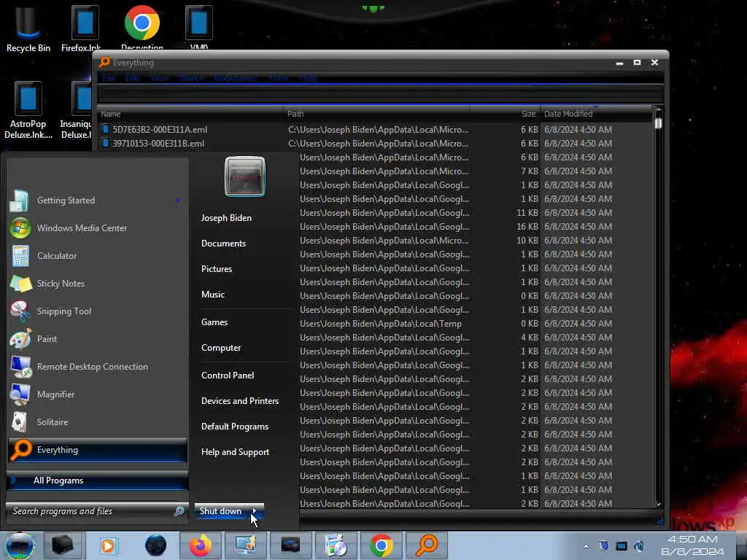
Task: Open Documents from the start menu
Action: pos(223,244)
